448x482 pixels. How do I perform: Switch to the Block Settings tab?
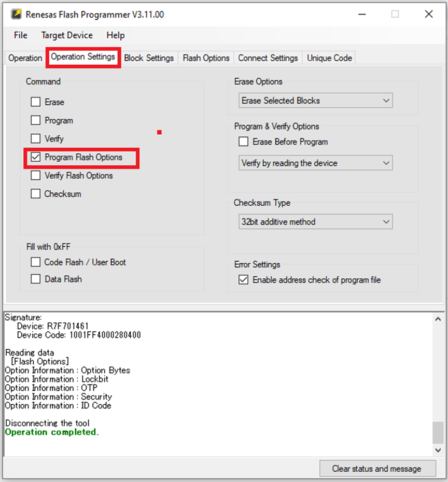(x=149, y=58)
